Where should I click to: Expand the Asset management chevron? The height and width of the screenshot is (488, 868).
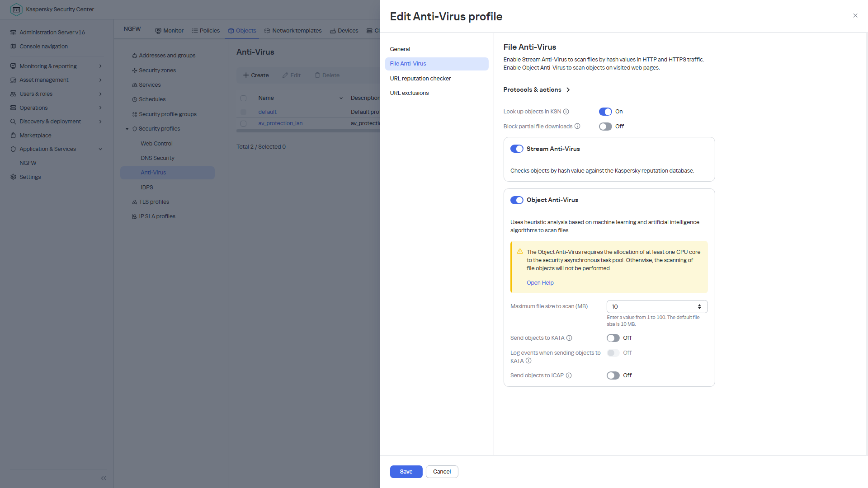pyautogui.click(x=100, y=80)
